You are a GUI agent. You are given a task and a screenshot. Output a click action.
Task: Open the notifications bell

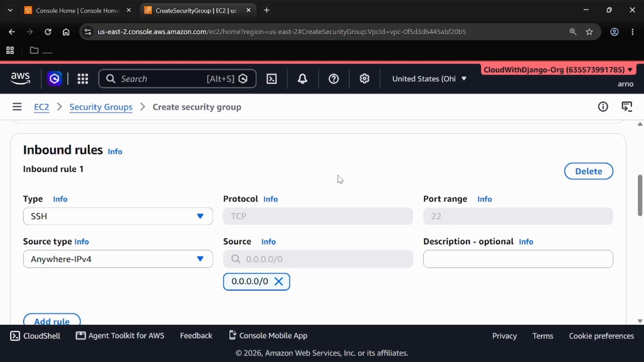(x=302, y=79)
